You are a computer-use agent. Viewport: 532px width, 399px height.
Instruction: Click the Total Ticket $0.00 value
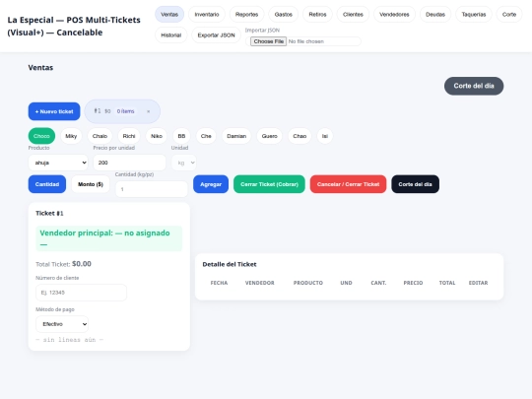82,264
